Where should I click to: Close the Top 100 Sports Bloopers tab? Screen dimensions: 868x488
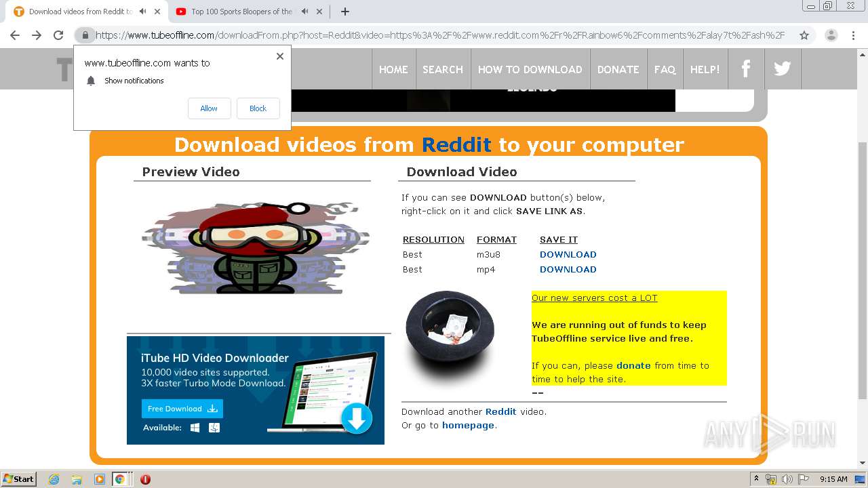[x=319, y=12]
